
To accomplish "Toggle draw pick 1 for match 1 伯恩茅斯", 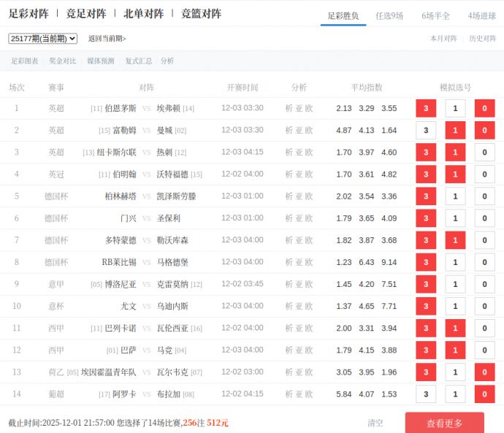I will pos(455,109).
